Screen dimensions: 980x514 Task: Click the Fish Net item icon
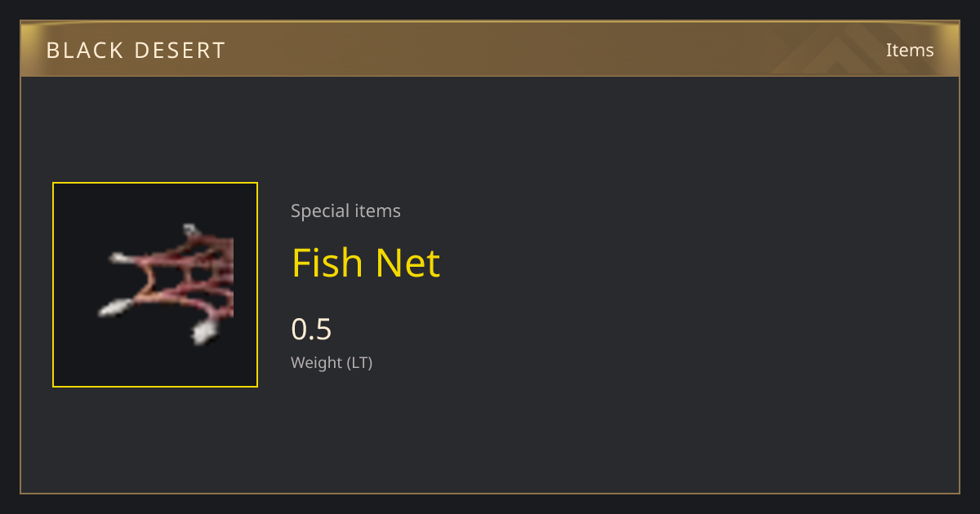[x=155, y=285]
